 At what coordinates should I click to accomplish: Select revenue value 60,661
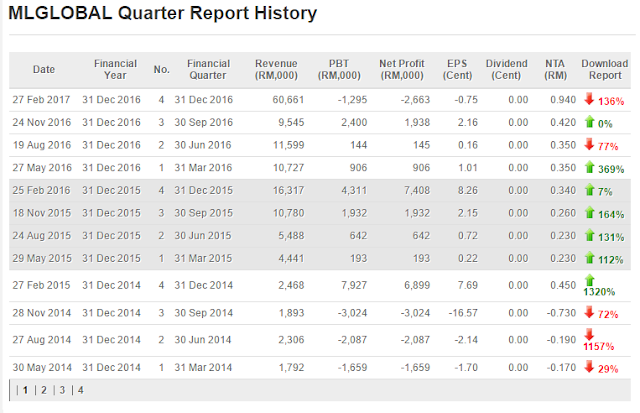(288, 100)
